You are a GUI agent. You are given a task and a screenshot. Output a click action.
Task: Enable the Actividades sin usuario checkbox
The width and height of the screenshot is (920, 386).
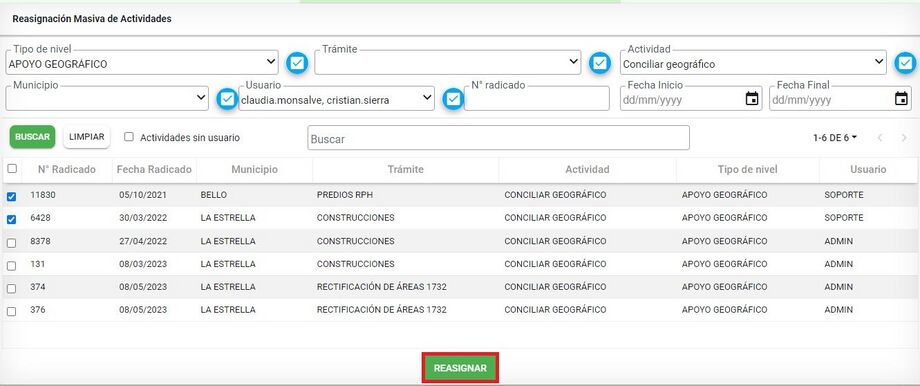click(129, 137)
